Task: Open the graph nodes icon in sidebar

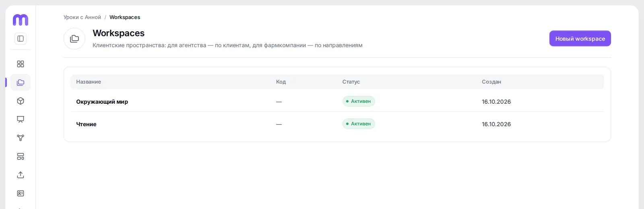Action: coord(21,138)
